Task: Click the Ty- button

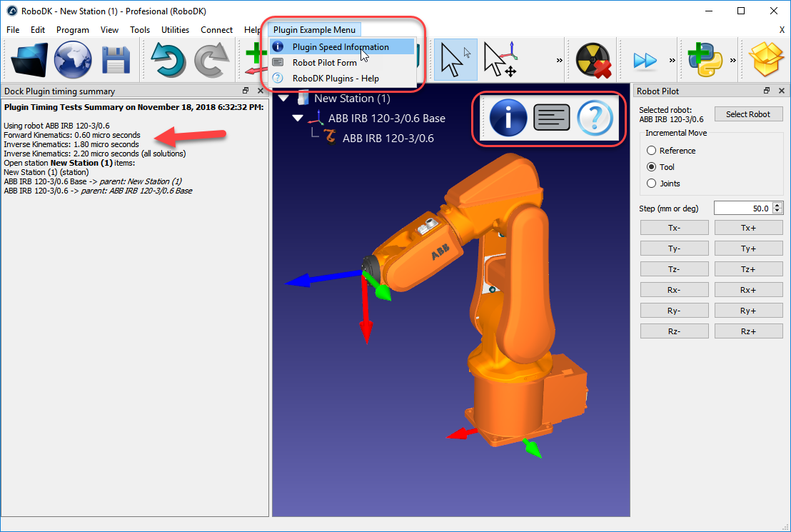Action: point(674,249)
